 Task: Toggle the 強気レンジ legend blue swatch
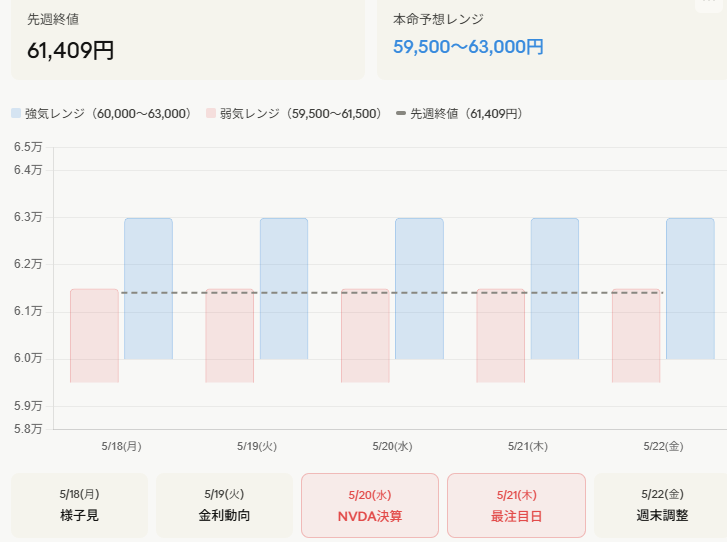(16, 113)
